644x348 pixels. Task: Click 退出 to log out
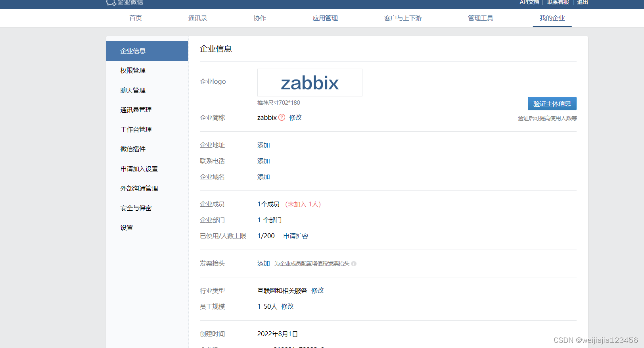click(583, 2)
